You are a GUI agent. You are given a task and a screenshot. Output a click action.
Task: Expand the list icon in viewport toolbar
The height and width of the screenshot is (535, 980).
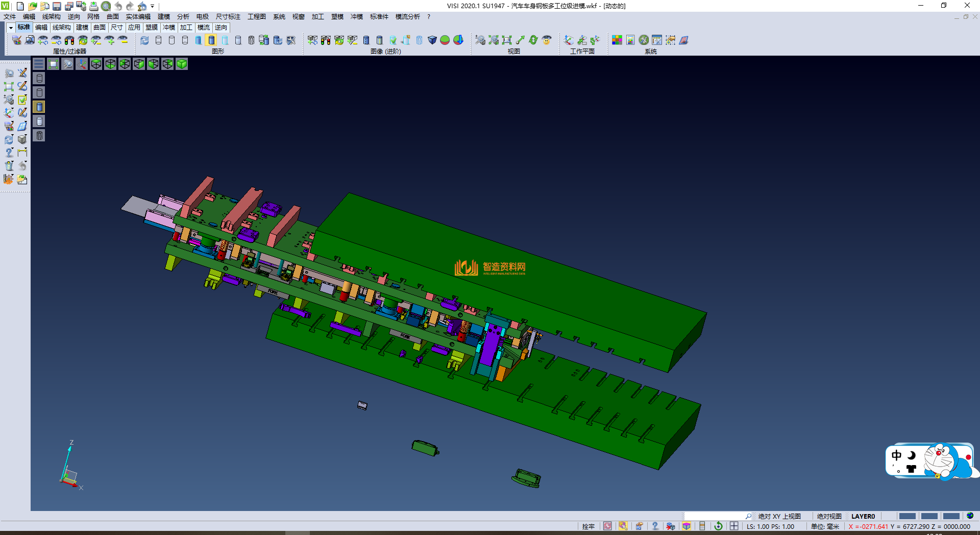[x=39, y=64]
